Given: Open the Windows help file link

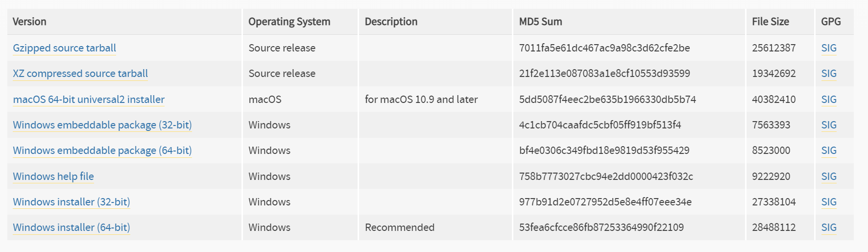Looking at the screenshot, I should click(53, 176).
